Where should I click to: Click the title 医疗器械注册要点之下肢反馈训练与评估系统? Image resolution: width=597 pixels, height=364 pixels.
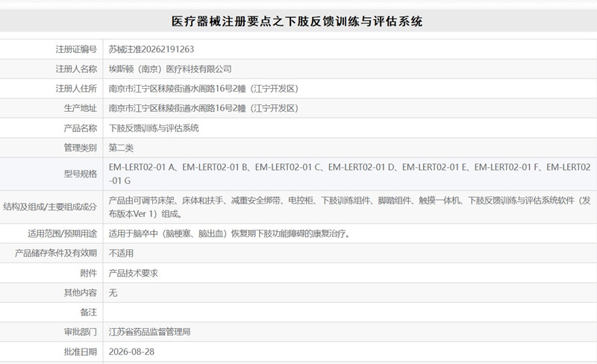click(x=297, y=21)
